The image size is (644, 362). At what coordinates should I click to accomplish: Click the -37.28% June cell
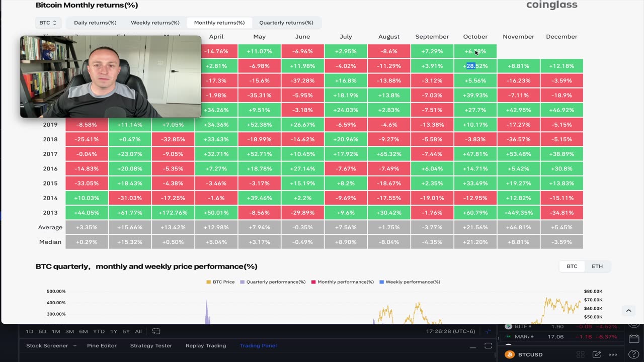click(x=302, y=80)
